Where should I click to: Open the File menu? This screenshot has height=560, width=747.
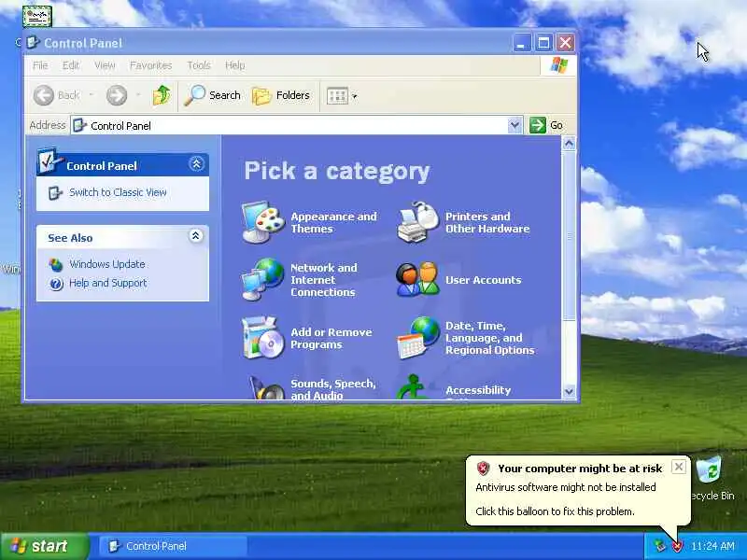coord(40,65)
